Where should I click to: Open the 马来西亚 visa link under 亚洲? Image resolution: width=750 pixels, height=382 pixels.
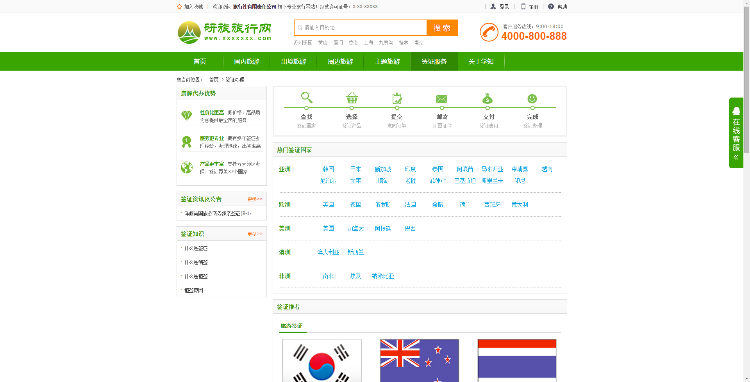click(x=492, y=169)
